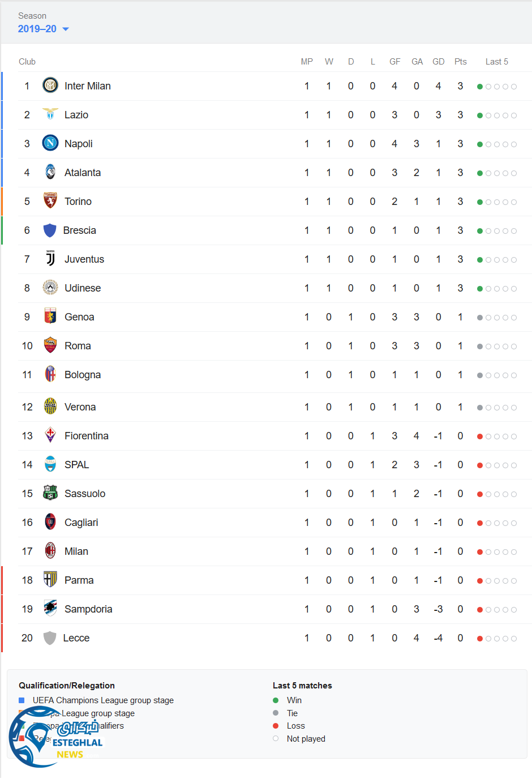The image size is (532, 783).
Task: Click Lecce's red loss dot
Action: [x=480, y=639]
